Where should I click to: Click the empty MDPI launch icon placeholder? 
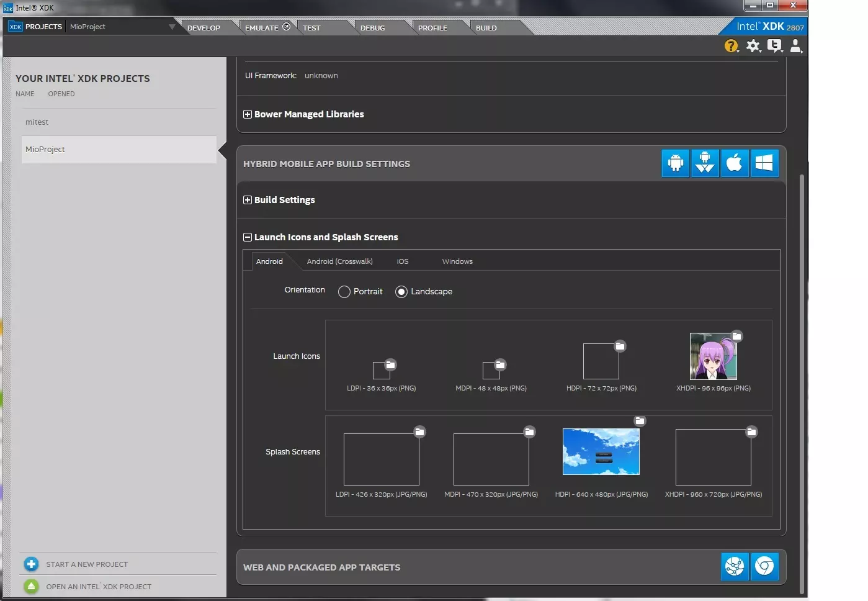click(x=491, y=371)
